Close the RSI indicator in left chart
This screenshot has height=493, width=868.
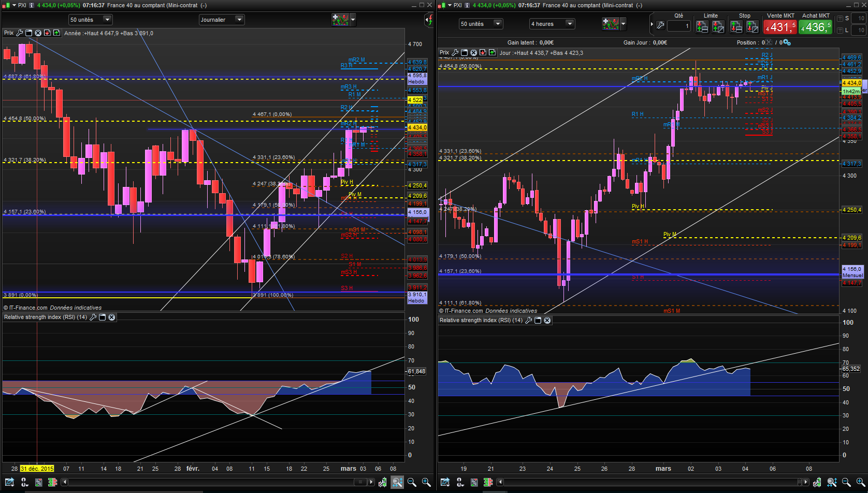click(x=111, y=317)
